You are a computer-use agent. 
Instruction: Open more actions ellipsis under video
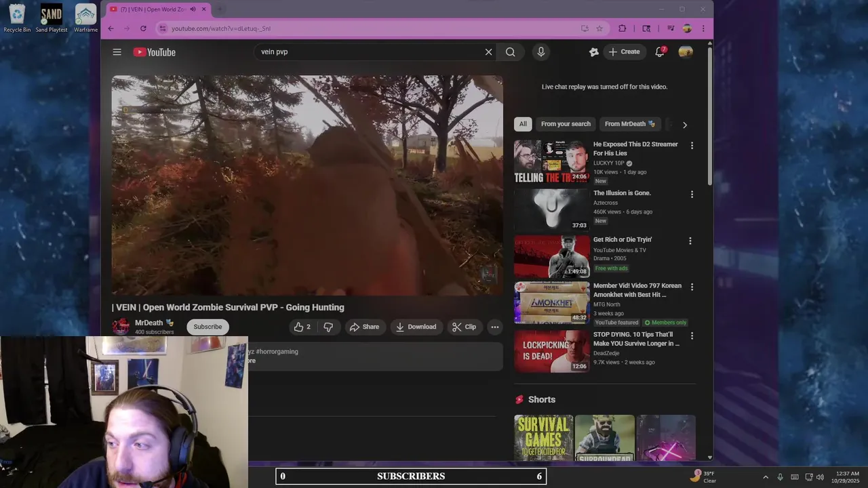click(495, 327)
